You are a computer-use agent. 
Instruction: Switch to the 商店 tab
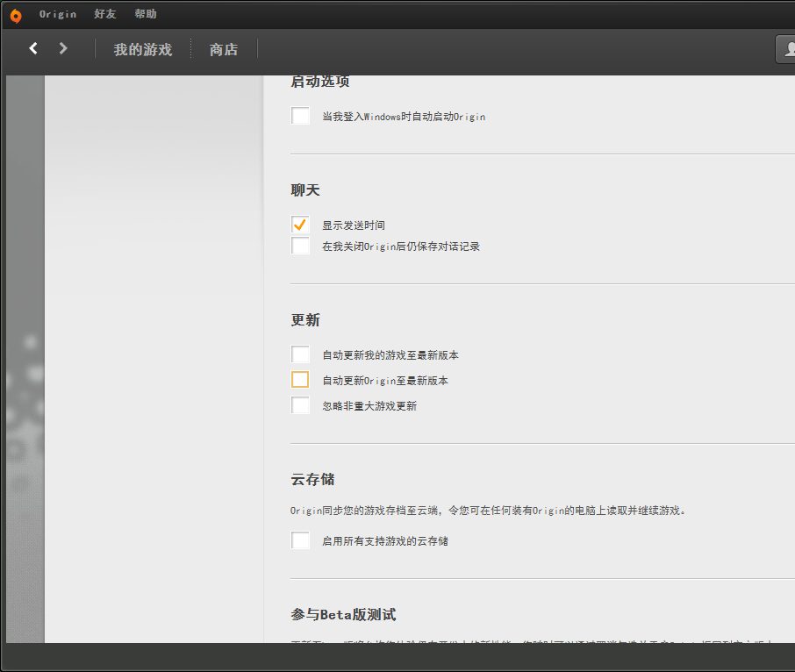(224, 49)
